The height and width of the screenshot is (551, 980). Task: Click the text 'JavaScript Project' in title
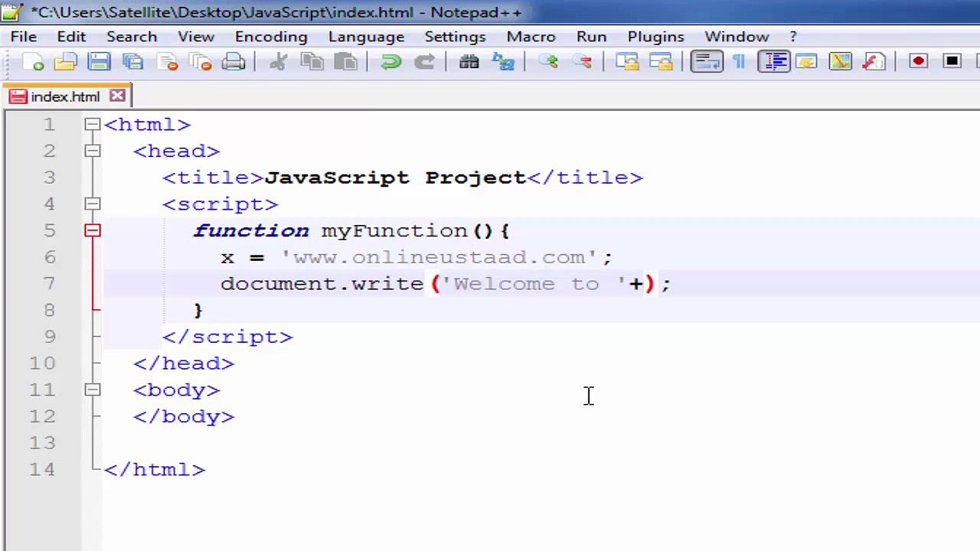[x=395, y=178]
